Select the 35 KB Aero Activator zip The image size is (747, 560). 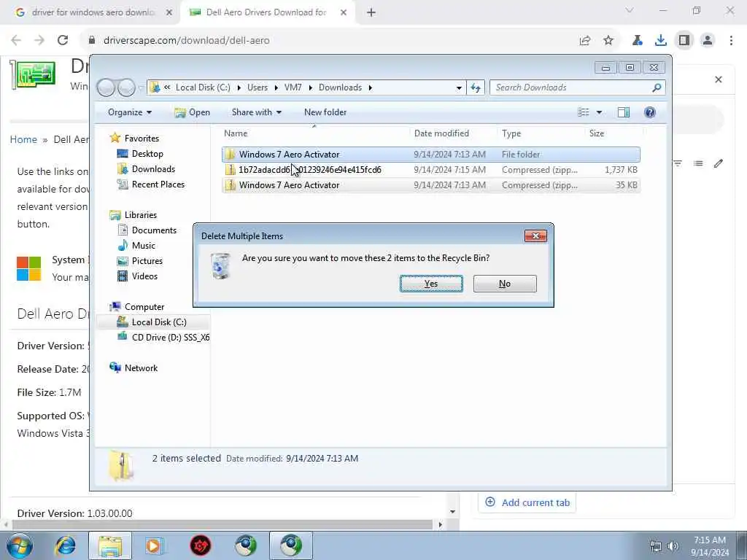(430, 184)
